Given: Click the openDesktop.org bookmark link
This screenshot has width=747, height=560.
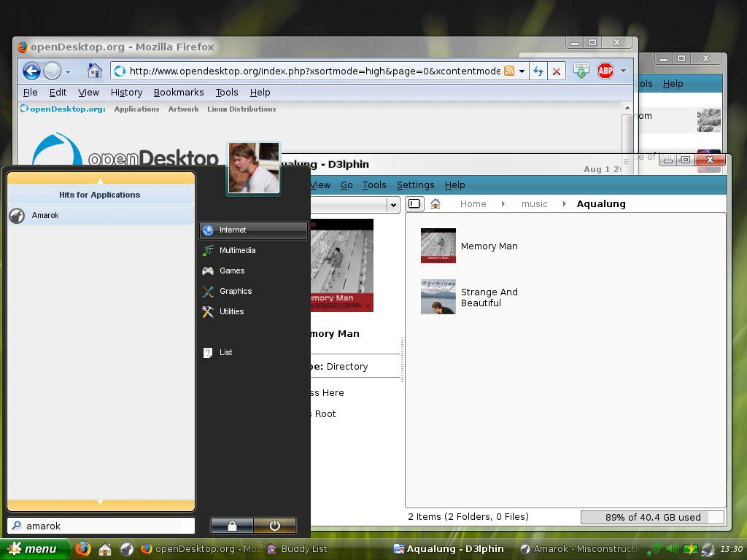Looking at the screenshot, I should click(63, 109).
